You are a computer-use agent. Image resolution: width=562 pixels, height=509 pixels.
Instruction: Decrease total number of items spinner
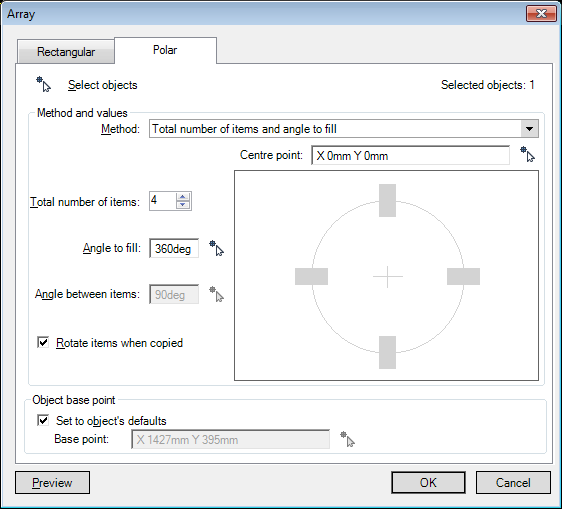[183, 205]
